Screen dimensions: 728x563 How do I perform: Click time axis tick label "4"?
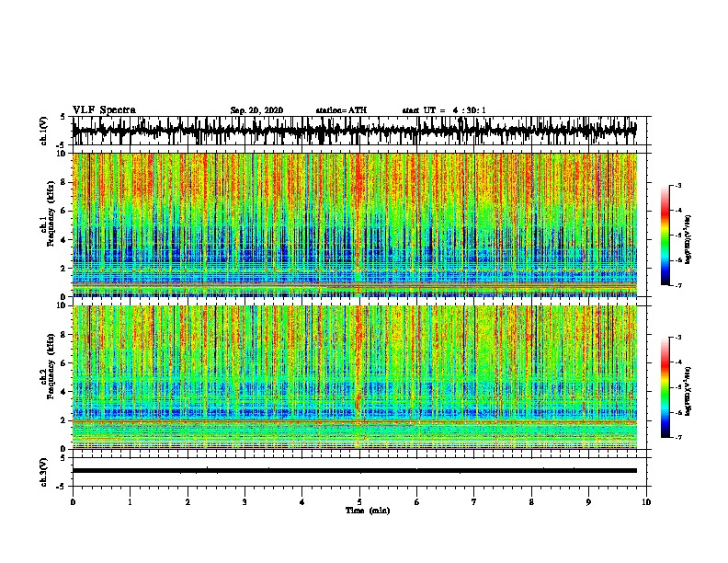click(302, 502)
